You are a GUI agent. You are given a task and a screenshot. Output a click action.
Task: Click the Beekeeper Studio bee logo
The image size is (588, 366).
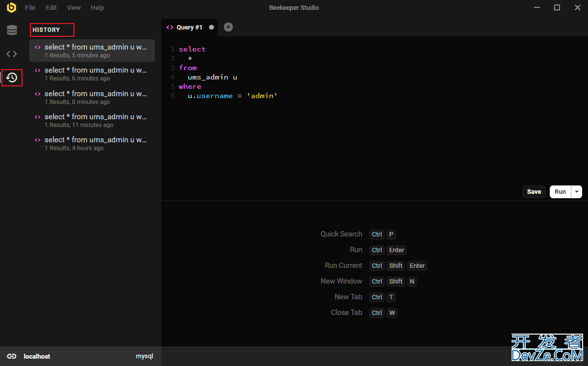tap(11, 7)
